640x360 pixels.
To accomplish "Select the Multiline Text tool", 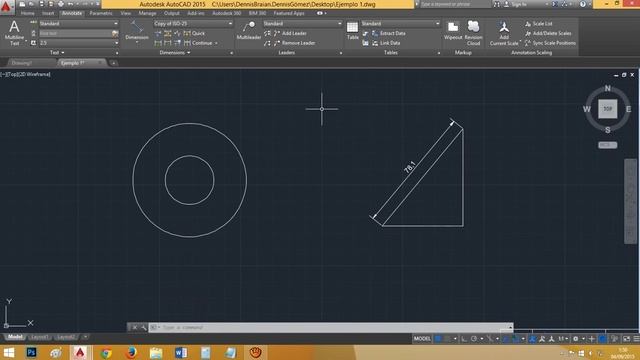I will point(14,33).
